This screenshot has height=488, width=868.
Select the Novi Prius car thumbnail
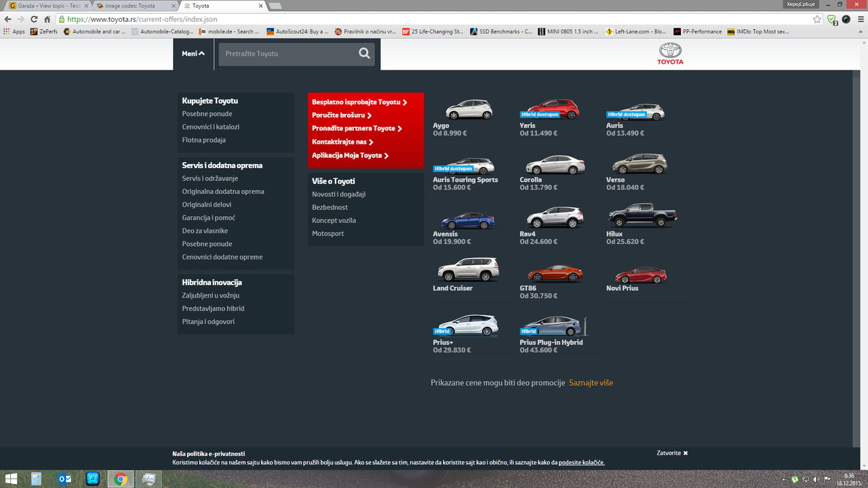(641, 274)
